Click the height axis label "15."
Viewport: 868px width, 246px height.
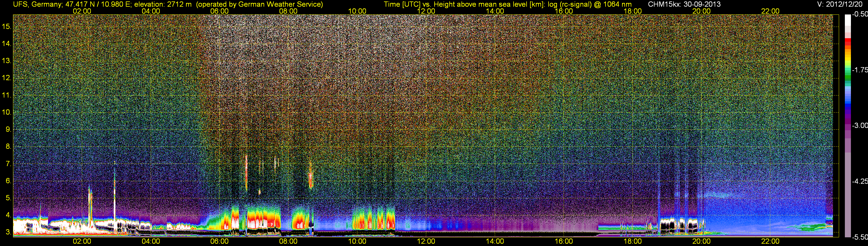(7, 27)
